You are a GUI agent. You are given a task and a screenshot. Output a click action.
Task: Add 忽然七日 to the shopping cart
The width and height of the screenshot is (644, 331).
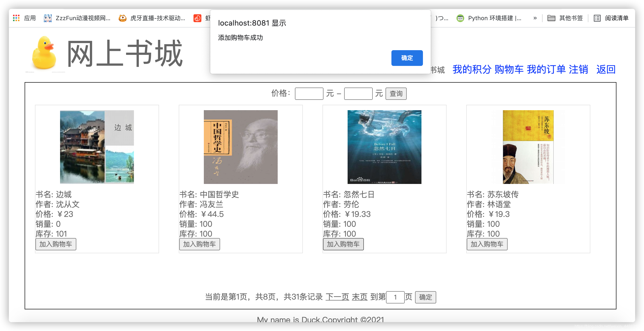343,244
